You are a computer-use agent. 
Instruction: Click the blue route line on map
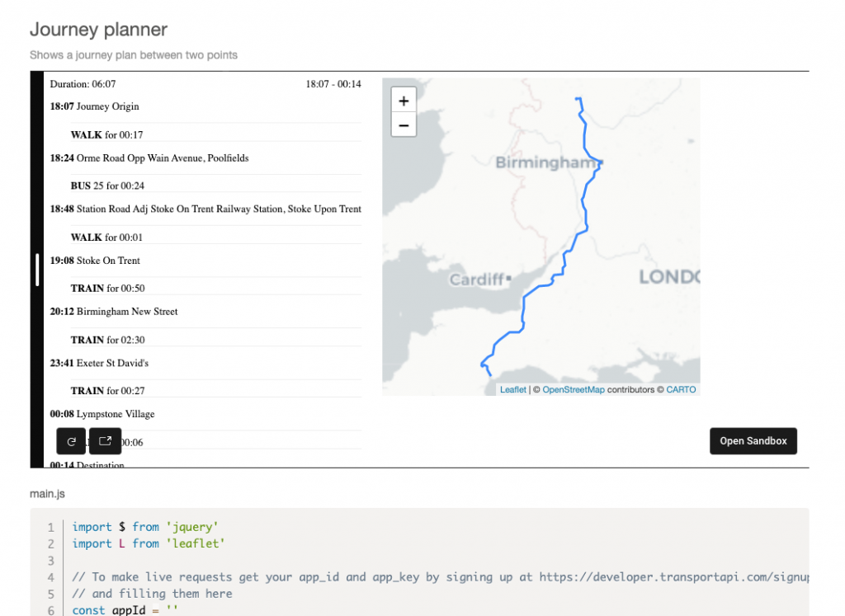tap(586, 214)
